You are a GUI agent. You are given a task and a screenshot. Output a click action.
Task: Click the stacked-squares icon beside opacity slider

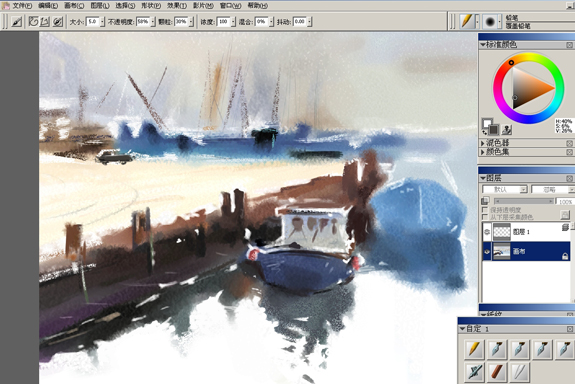point(485,201)
